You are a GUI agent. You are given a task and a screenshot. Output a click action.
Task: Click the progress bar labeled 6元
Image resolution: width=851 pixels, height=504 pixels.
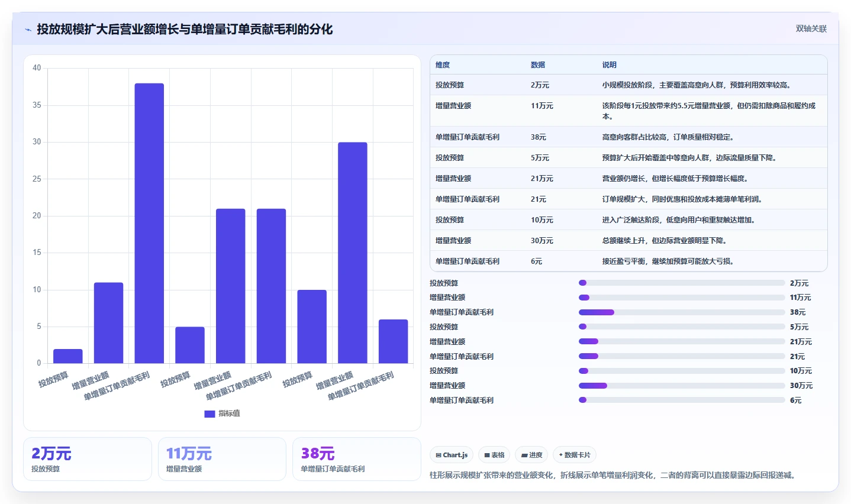(682, 400)
